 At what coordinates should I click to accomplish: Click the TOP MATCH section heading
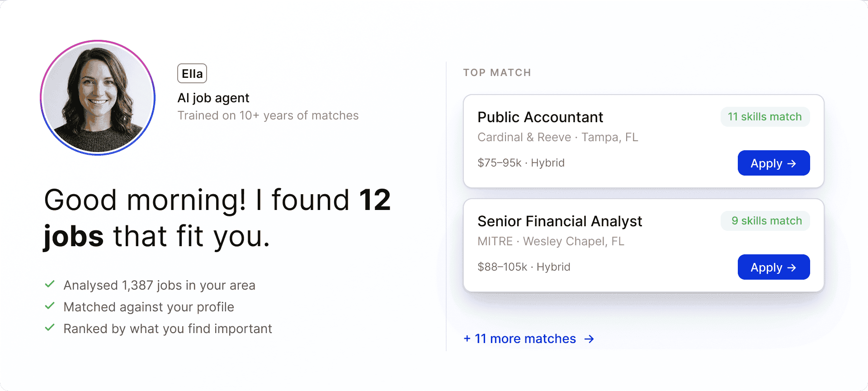[x=497, y=72]
